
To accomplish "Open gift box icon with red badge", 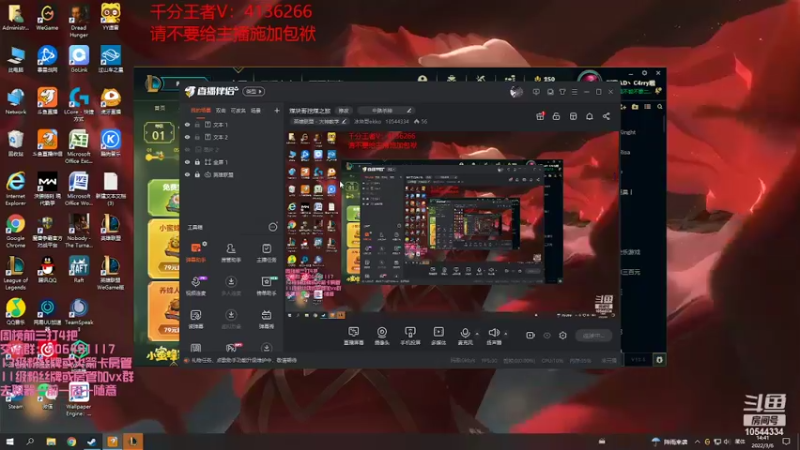I will pyautogui.click(x=540, y=116).
